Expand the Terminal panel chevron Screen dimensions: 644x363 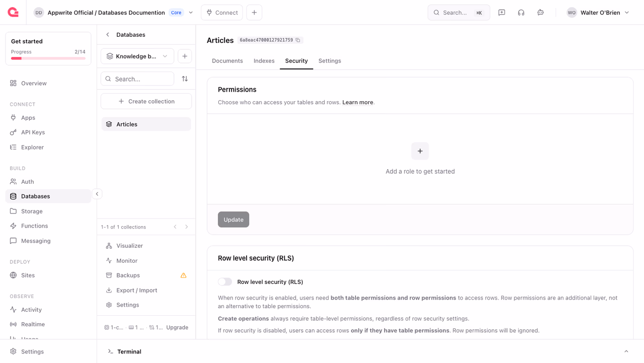point(626,351)
